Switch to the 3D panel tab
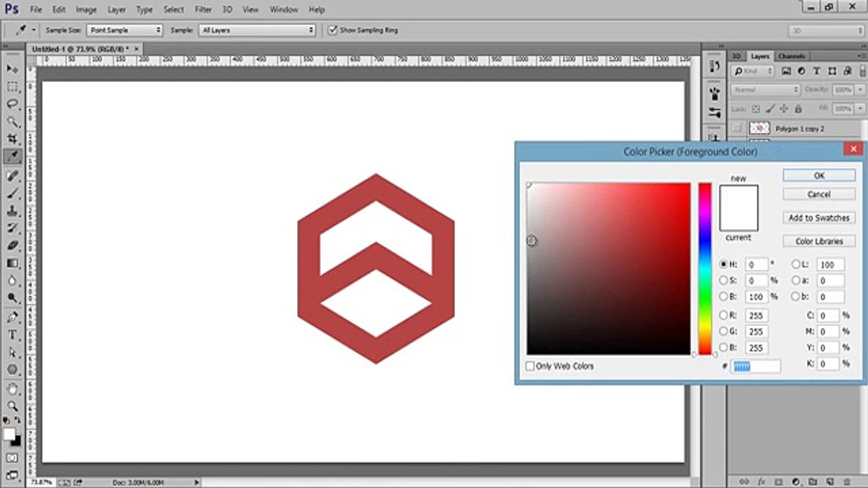This screenshot has width=868, height=488. point(737,56)
